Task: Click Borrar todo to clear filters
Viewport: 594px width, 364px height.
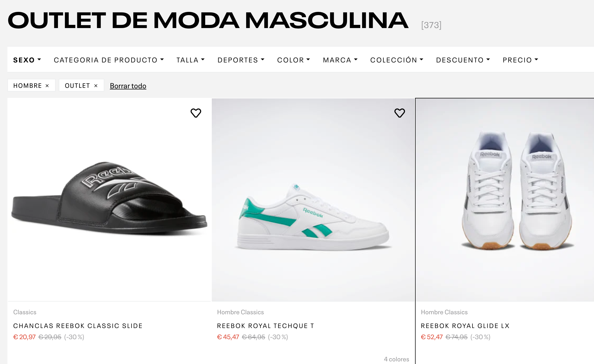Action: [x=128, y=86]
